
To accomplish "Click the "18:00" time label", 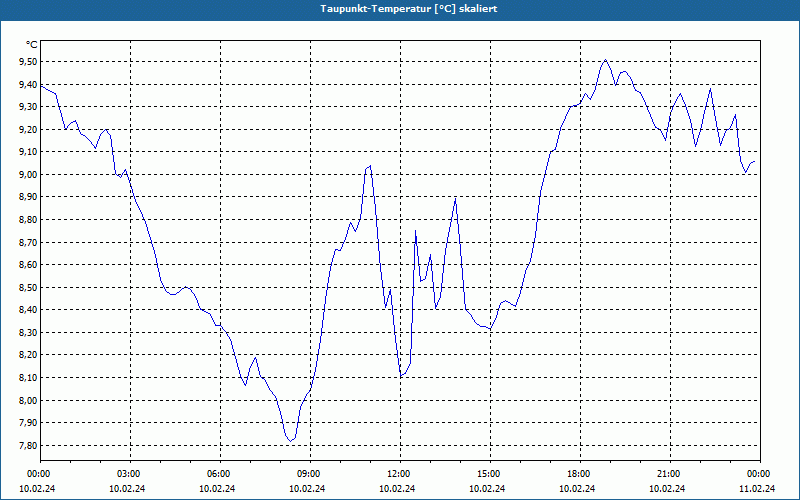I will pyautogui.click(x=580, y=474).
